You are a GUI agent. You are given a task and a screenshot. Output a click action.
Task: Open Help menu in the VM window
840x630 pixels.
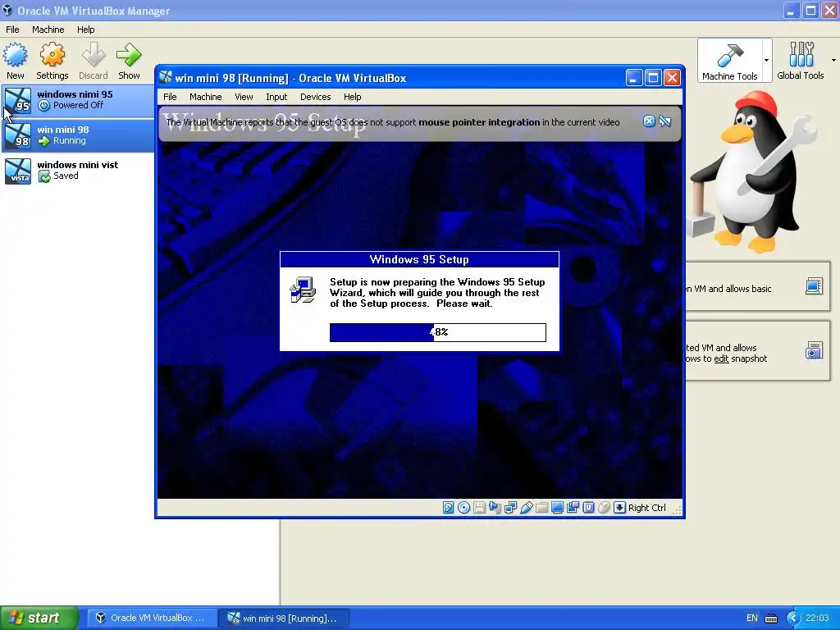[353, 97]
